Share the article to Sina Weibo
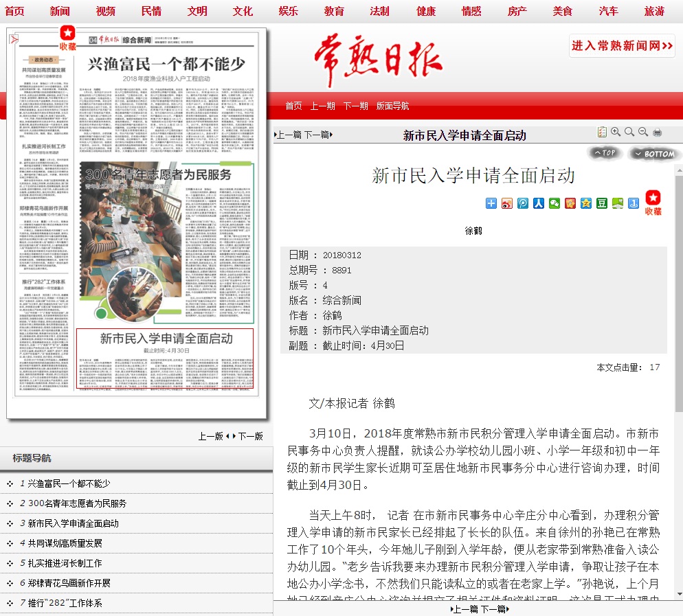Screen dimensions: 683x616 point(507,203)
